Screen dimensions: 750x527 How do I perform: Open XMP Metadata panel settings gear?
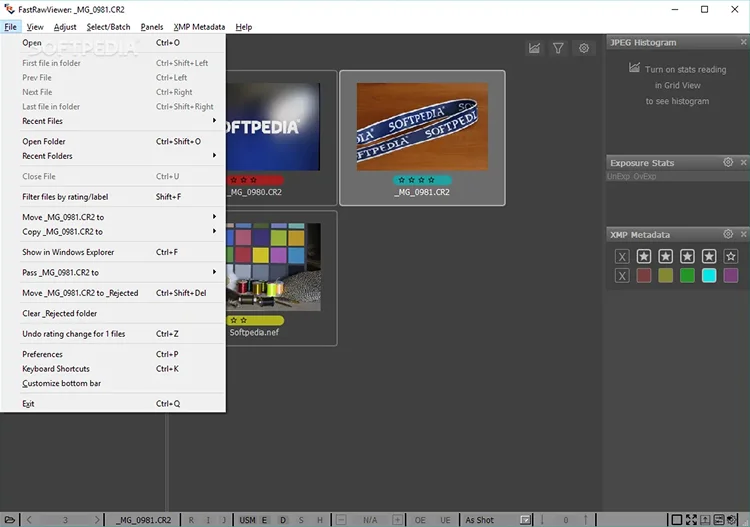(728, 234)
